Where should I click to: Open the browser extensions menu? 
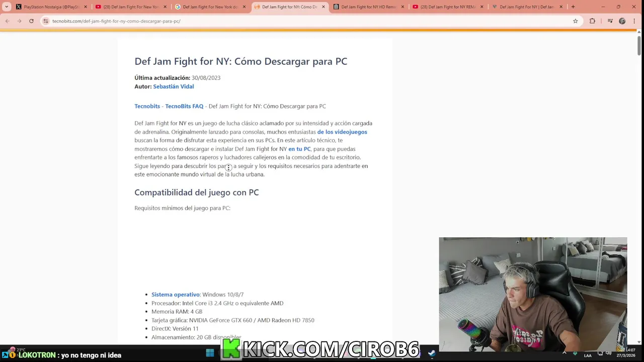click(592, 21)
